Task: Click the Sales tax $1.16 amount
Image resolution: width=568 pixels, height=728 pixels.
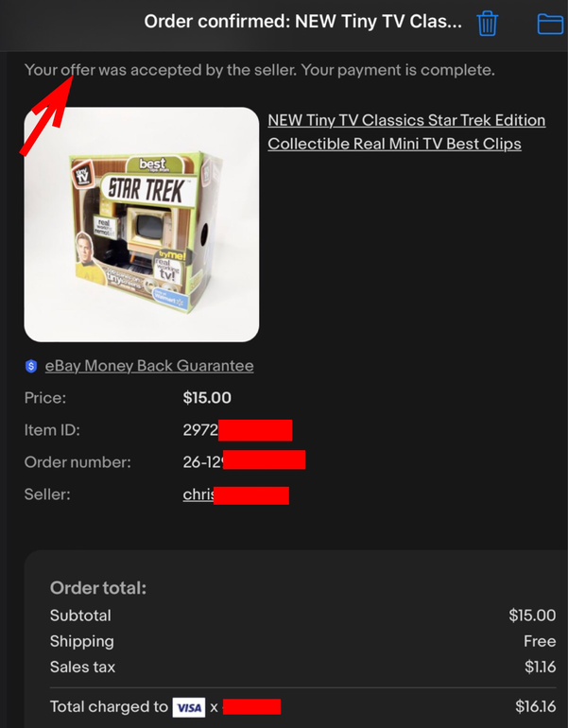Action: [541, 667]
